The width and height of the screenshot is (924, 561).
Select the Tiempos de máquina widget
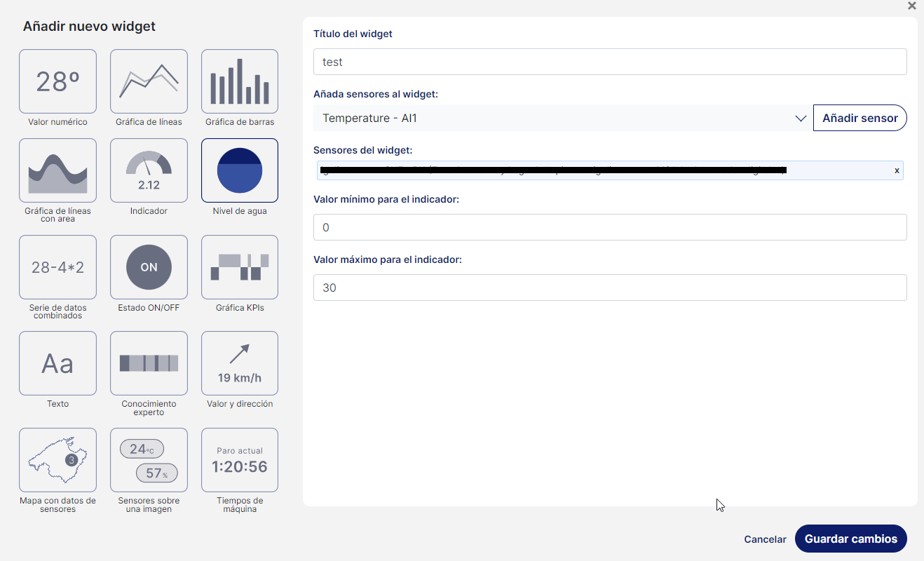[240, 460]
